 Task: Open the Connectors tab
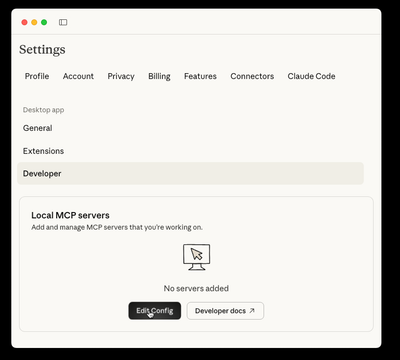(252, 76)
